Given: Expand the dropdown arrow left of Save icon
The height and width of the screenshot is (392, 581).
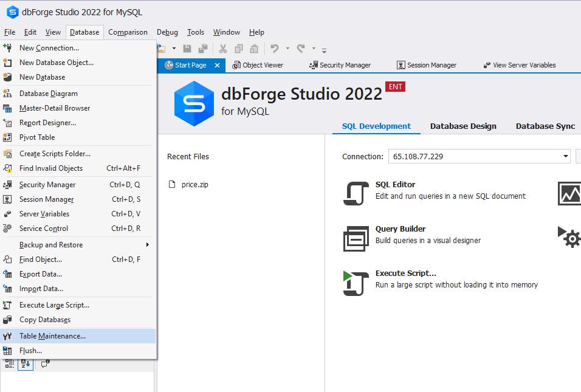Looking at the screenshot, I should tap(174, 49).
